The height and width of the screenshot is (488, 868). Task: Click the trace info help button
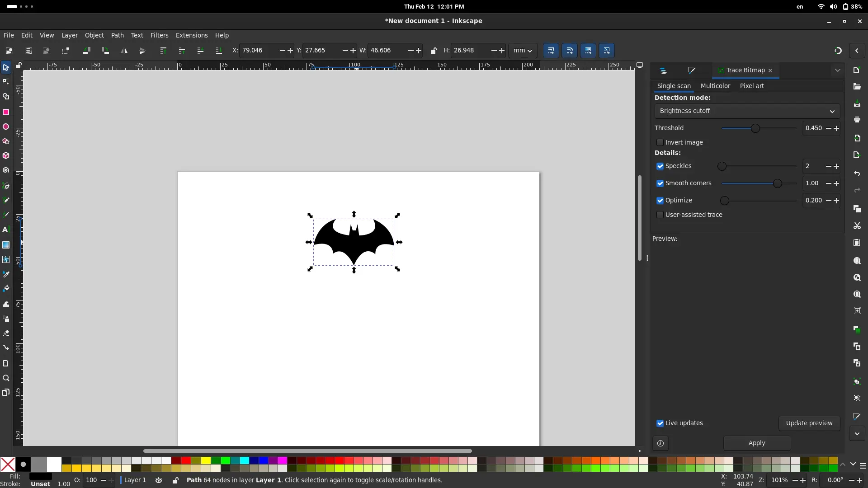[x=660, y=443]
